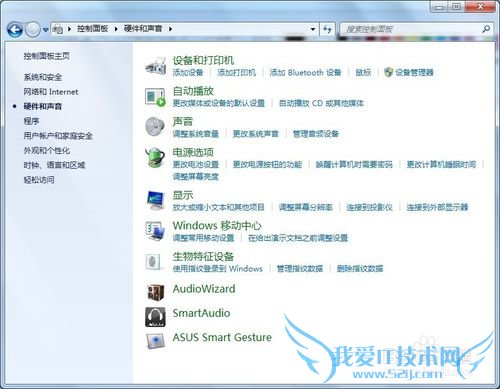
Task: Click 更改计算机睡眠时间 link
Action: coord(441,164)
